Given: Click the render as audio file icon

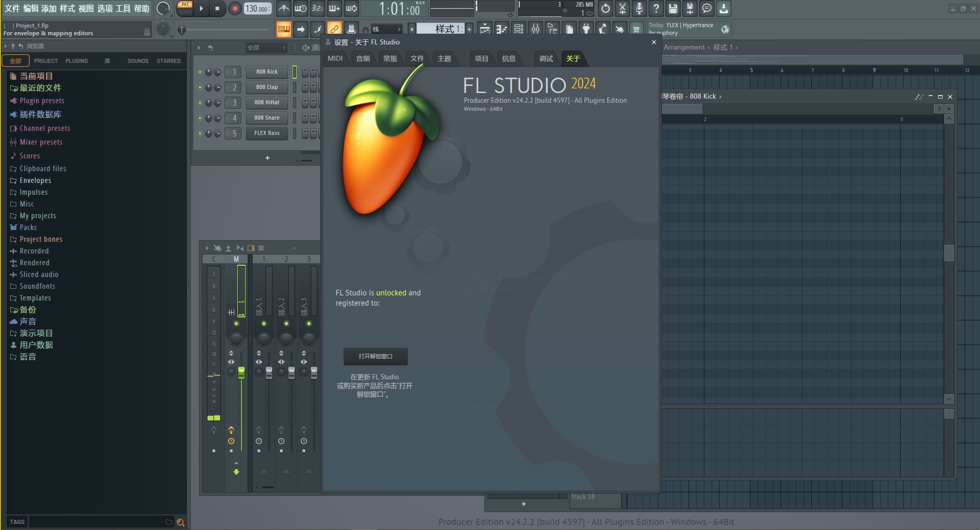Looking at the screenshot, I should [x=690, y=8].
